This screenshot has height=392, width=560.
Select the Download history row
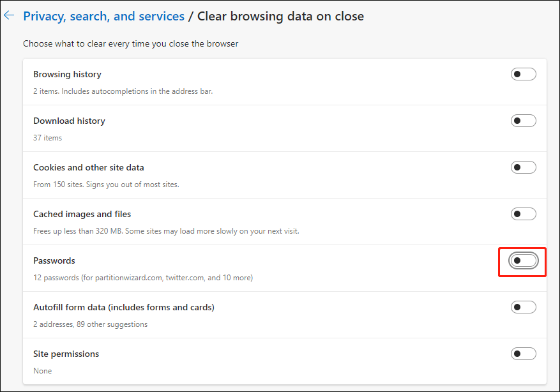point(69,121)
